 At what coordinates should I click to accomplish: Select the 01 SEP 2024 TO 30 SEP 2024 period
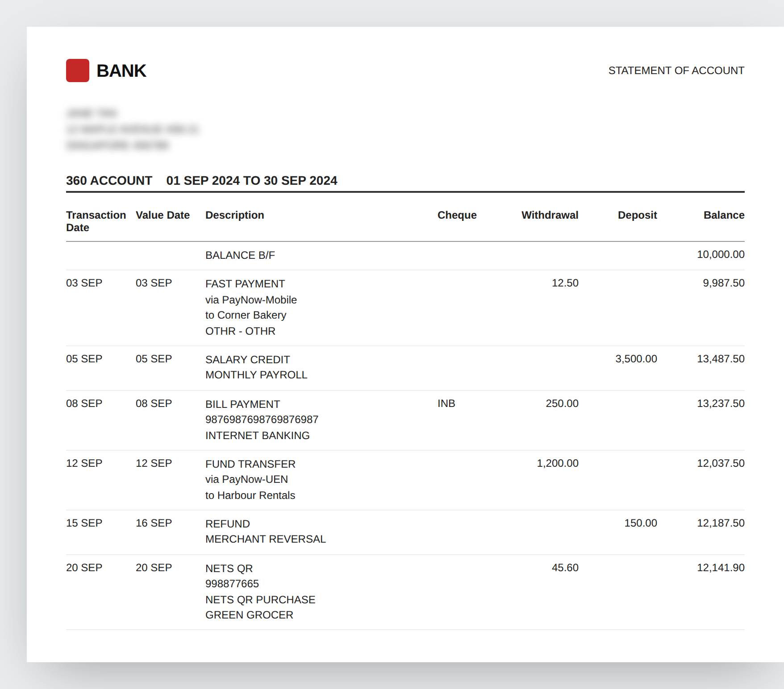pyautogui.click(x=252, y=181)
